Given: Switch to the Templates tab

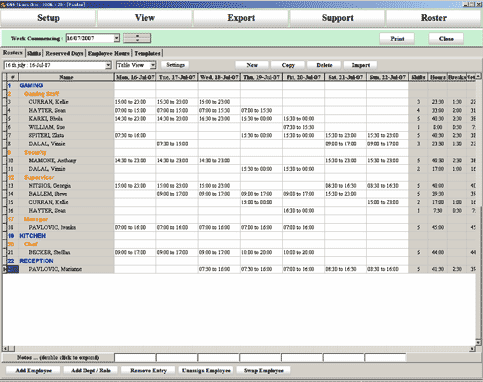Looking at the screenshot, I should (x=147, y=53).
